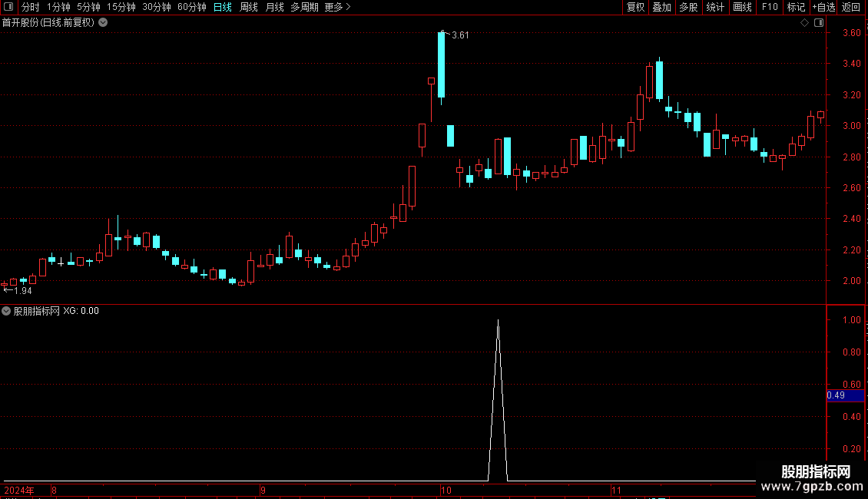Click the 2.00 price axis label

click(851, 281)
